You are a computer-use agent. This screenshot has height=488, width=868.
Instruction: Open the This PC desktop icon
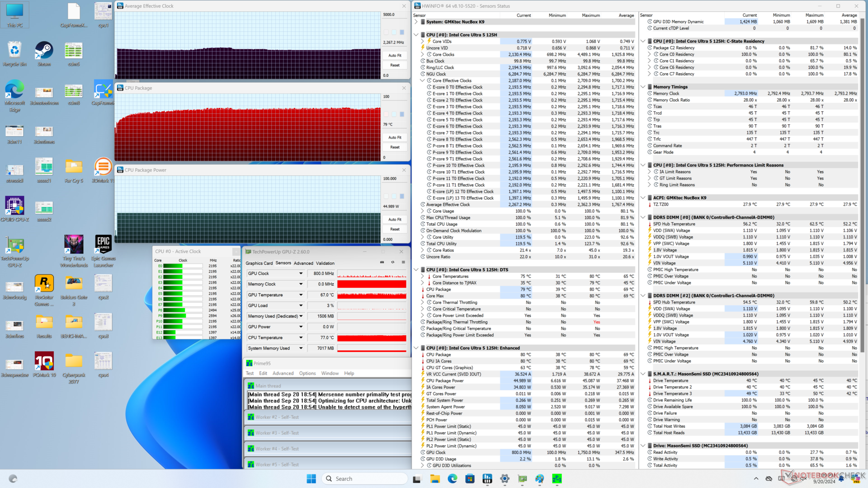(x=14, y=15)
